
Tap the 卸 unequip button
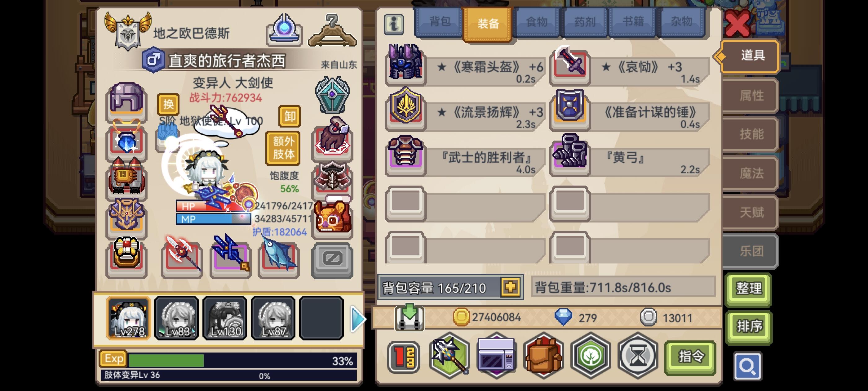coord(290,116)
